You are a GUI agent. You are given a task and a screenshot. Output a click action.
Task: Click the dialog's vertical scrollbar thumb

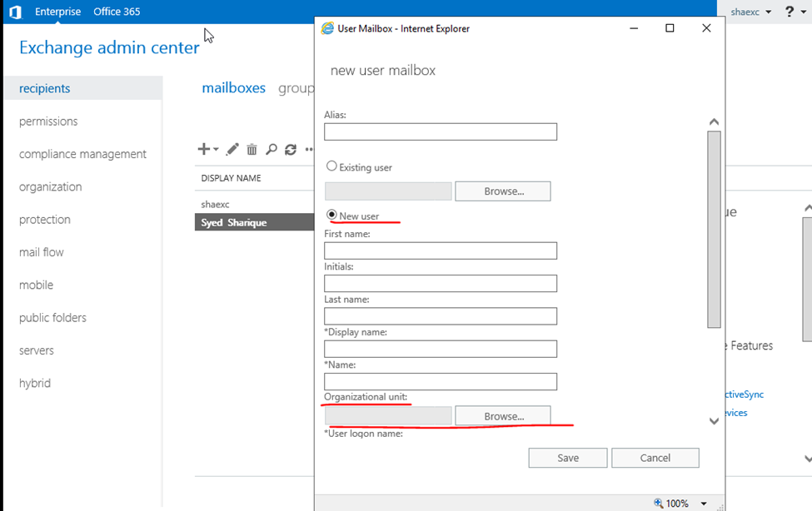pyautogui.click(x=714, y=229)
